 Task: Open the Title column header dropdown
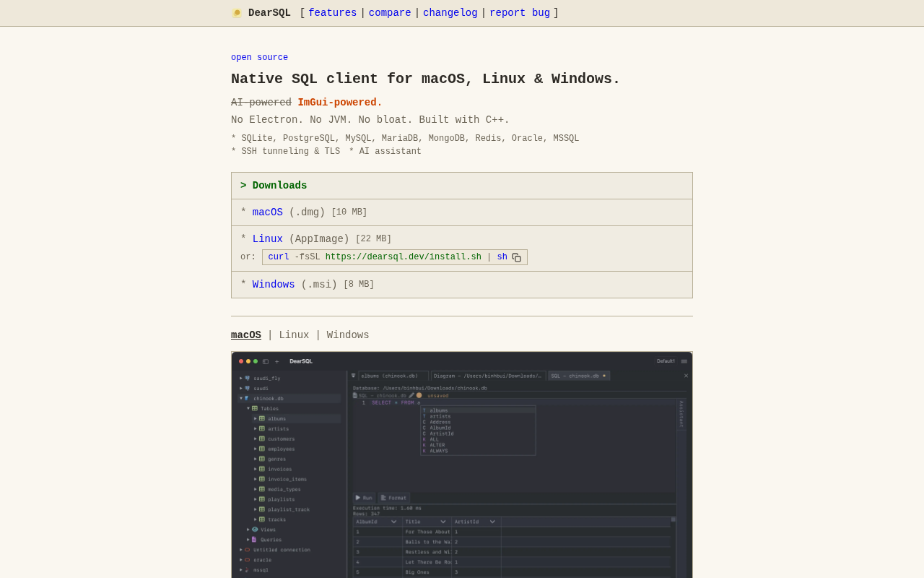443,522
